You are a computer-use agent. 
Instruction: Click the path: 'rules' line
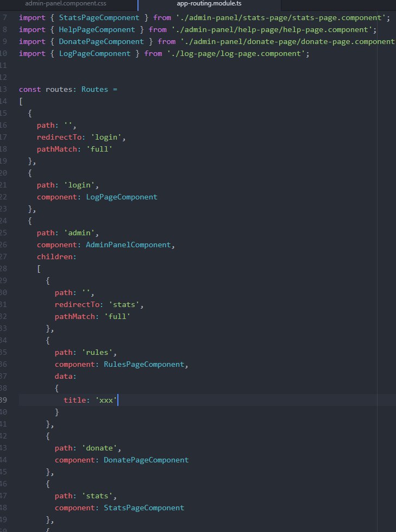86,352
